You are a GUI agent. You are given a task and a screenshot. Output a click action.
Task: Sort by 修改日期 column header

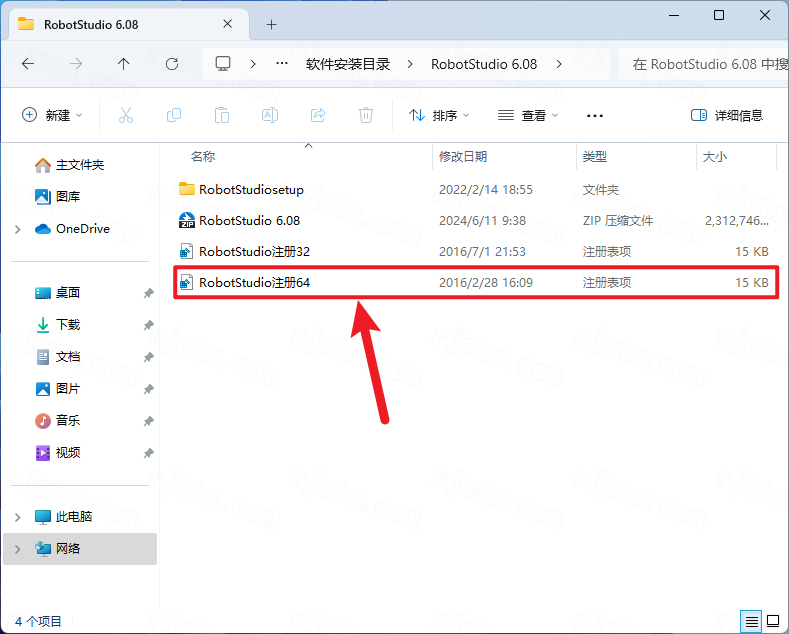point(463,156)
